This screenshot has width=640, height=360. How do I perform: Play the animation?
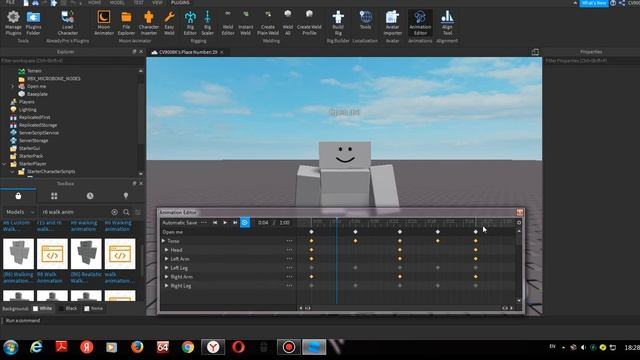pos(225,222)
